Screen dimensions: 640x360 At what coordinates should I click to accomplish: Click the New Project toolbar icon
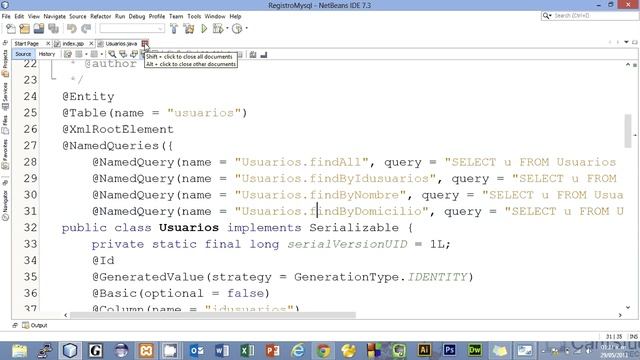point(24,29)
